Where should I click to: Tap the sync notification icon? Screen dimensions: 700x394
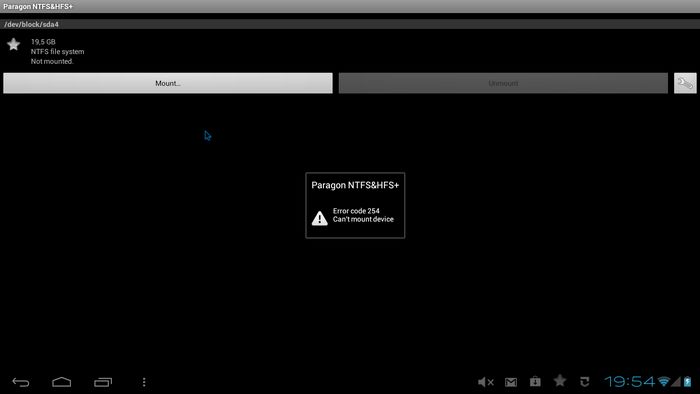tap(584, 382)
